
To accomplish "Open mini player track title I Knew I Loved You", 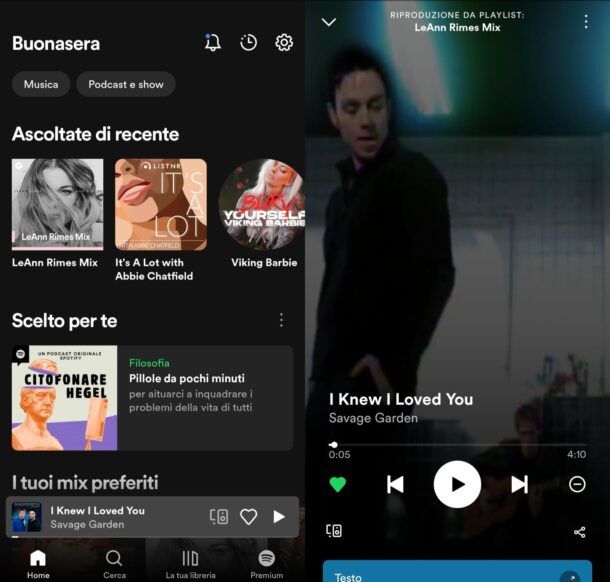I will pyautogui.click(x=98, y=510).
